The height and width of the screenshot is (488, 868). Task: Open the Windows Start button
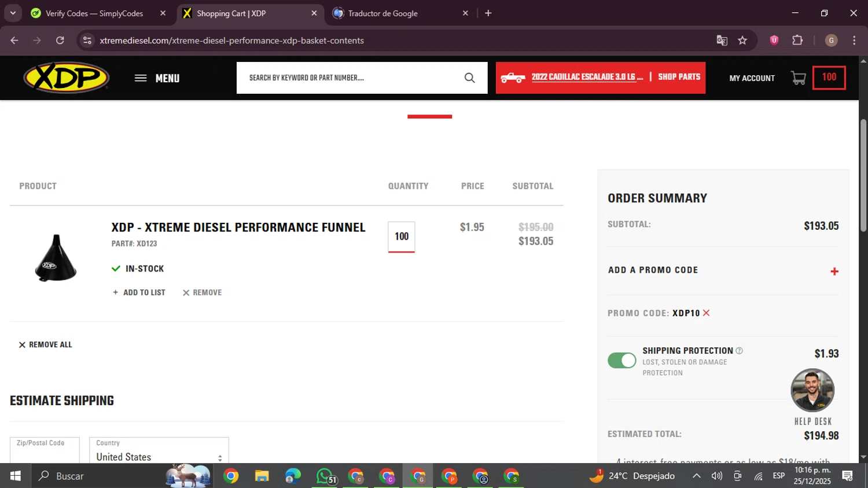point(15,476)
